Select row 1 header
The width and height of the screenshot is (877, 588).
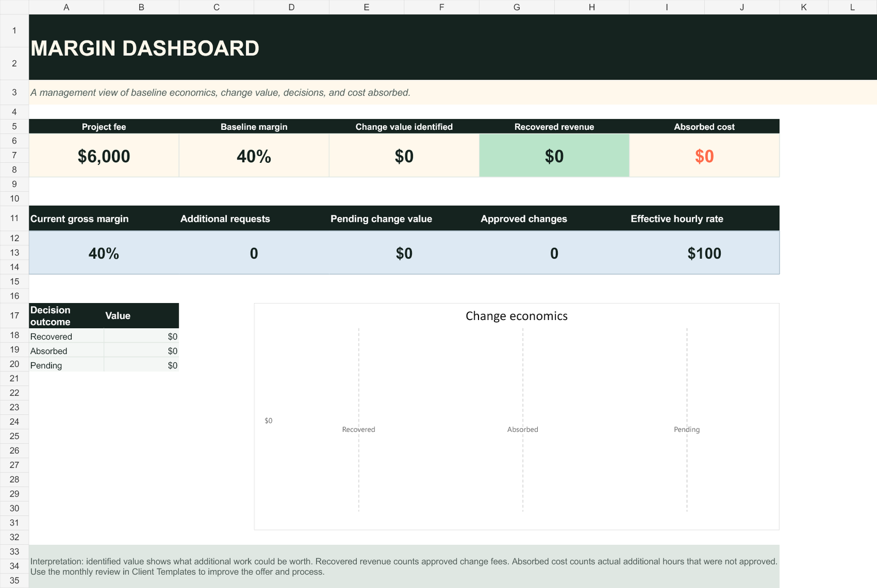pos(14,31)
